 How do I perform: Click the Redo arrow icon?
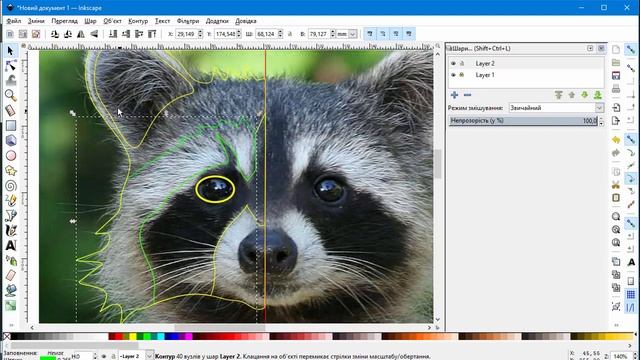616,153
